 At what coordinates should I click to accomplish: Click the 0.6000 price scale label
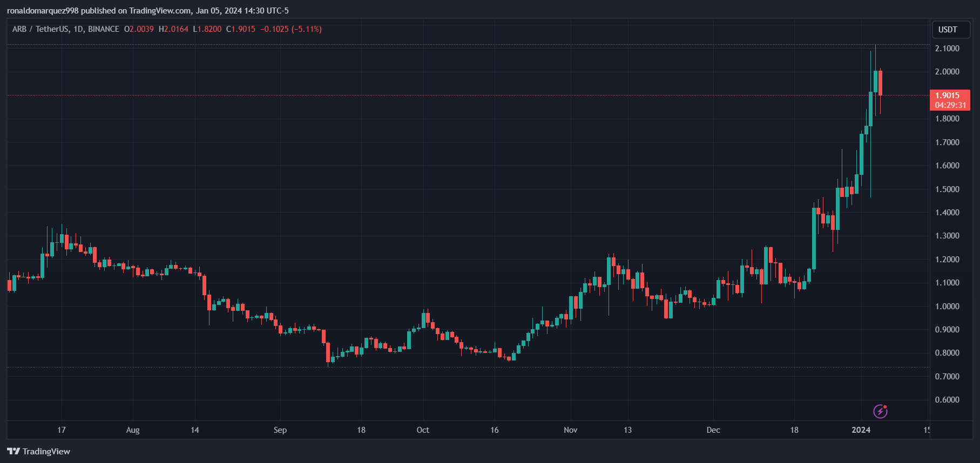click(947, 400)
